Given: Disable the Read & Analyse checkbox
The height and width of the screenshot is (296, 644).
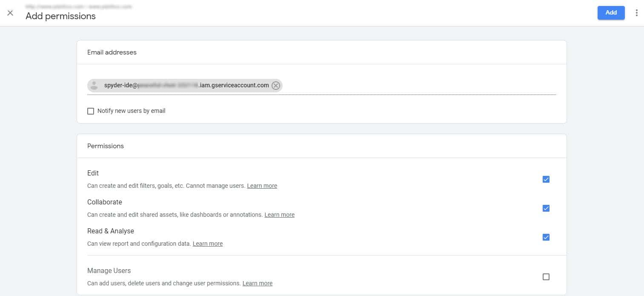Looking at the screenshot, I should [546, 237].
